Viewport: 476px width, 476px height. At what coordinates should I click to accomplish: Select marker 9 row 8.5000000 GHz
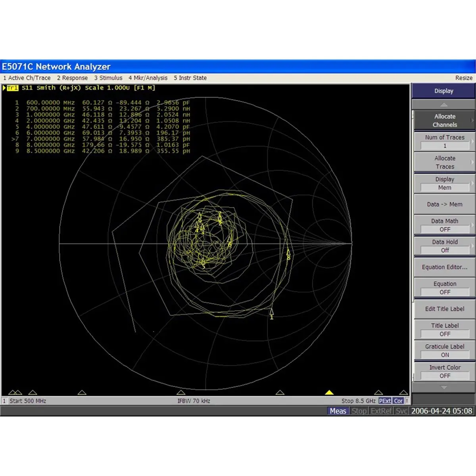[102, 151]
